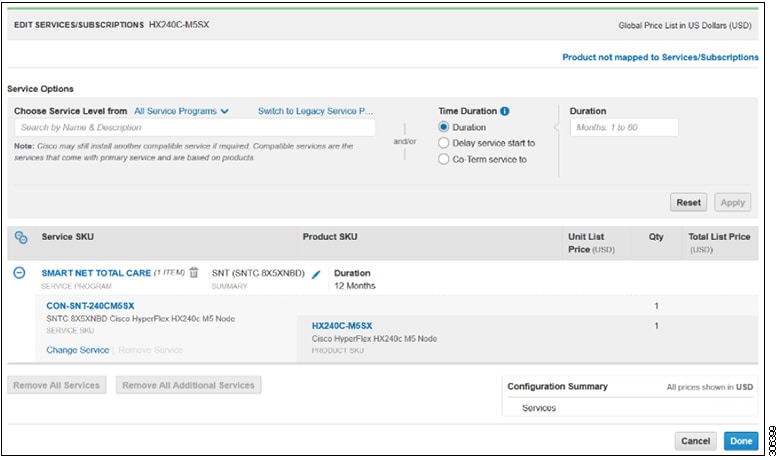Select Co-Term service to option
This screenshot has width=780, height=460.
(443, 159)
